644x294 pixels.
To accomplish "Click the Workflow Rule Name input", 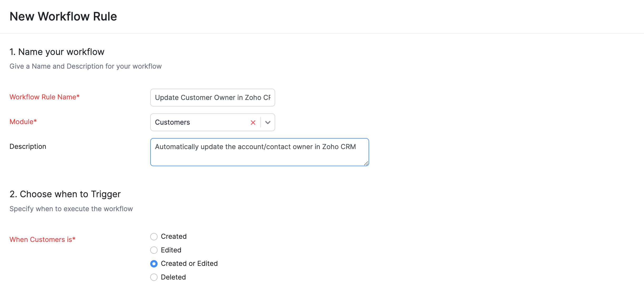I will click(213, 98).
